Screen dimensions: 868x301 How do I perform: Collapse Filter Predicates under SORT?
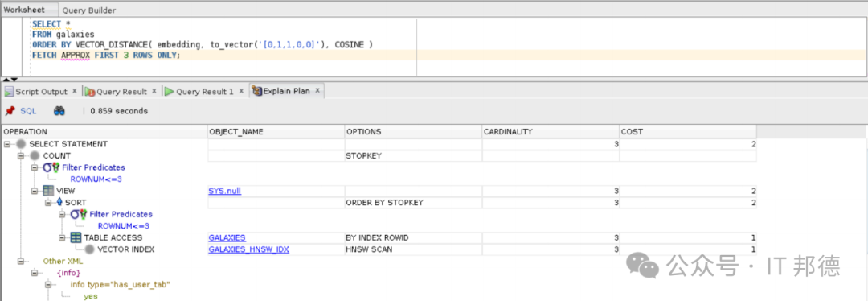(x=62, y=214)
